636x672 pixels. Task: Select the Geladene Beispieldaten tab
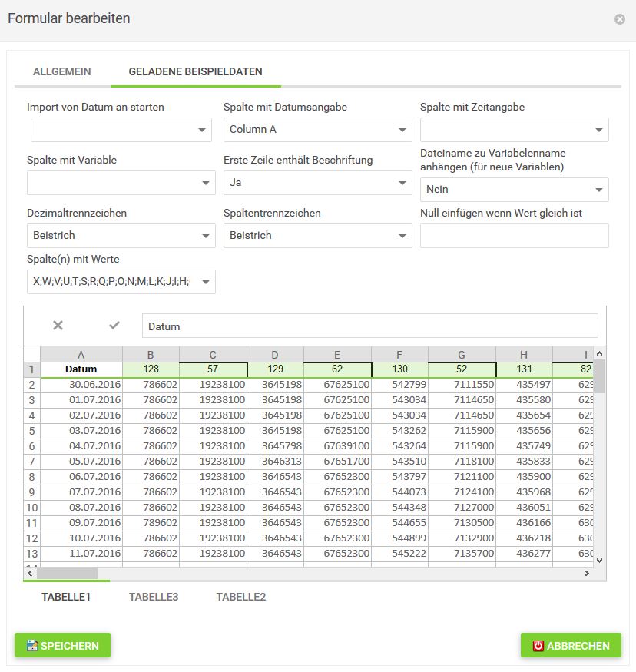(x=195, y=71)
